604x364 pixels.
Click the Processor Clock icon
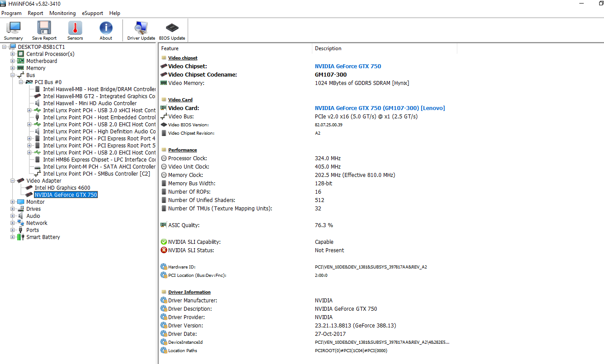[x=164, y=158]
